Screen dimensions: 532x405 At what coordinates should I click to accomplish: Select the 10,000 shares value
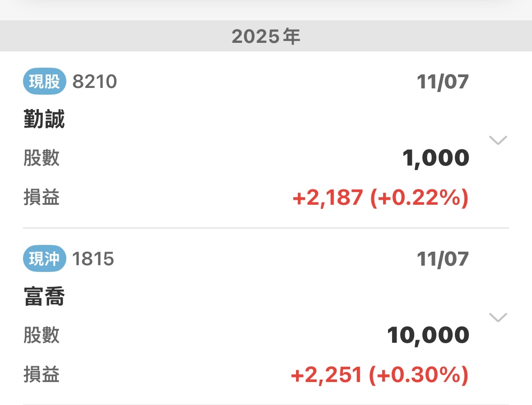point(428,336)
